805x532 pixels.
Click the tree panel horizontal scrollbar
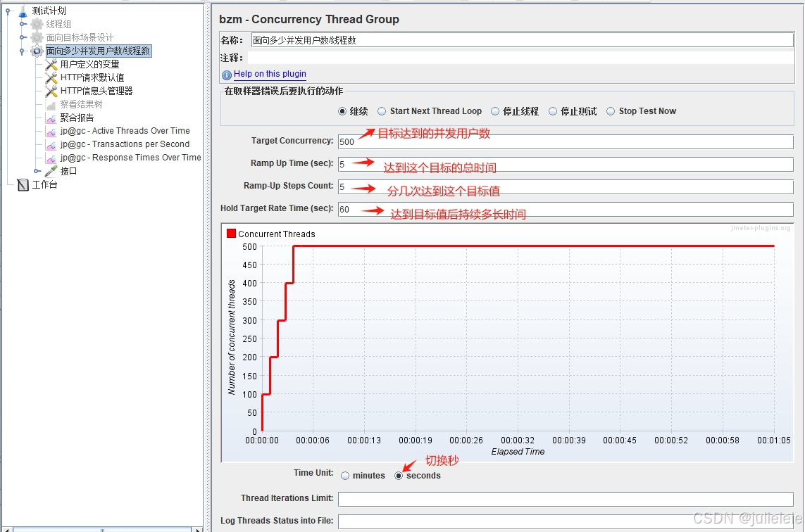click(102, 529)
